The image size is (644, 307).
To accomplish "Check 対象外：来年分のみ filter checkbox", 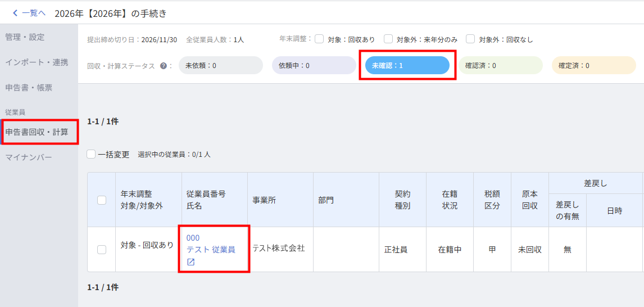I will 388,39.
